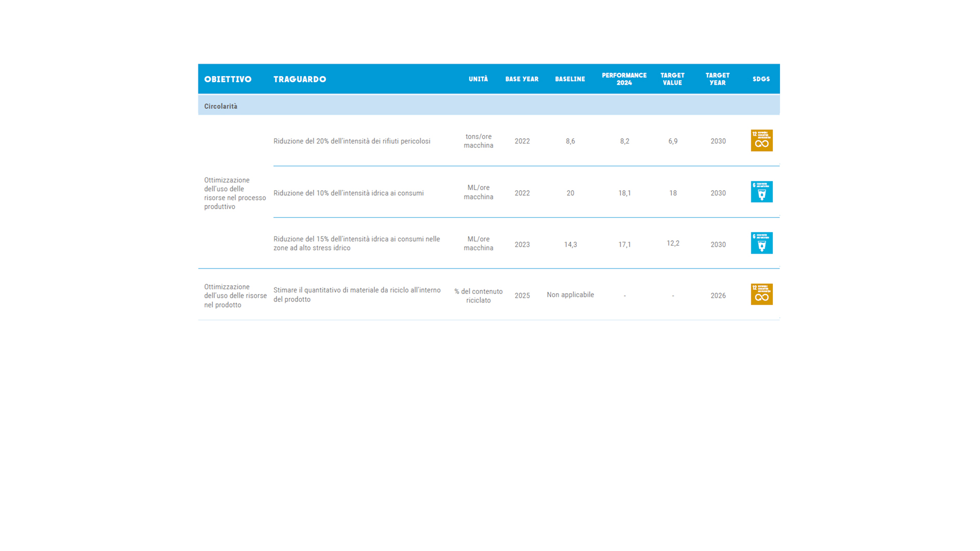The width and height of the screenshot is (980, 551).
Task: Click target year 2030 in the 10% idrica row
Action: (718, 193)
